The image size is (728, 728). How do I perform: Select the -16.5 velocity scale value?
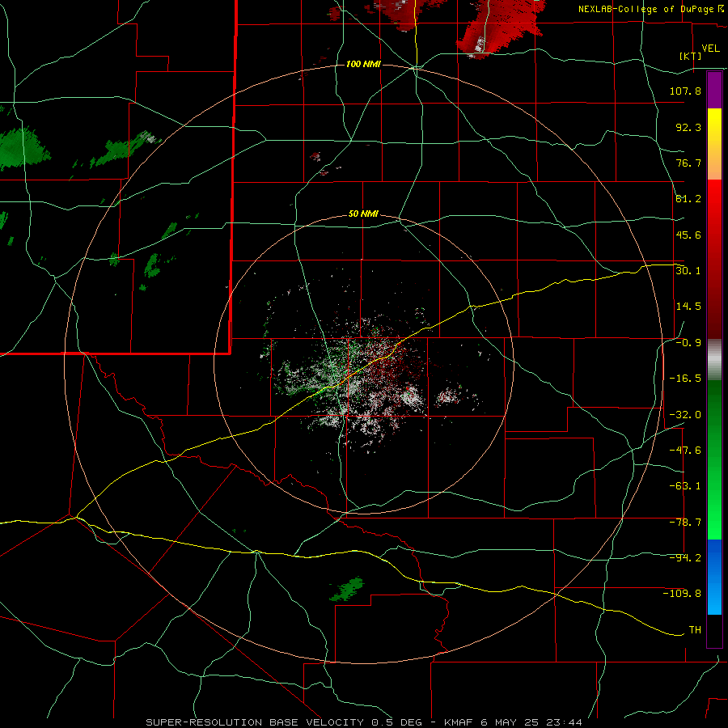(685, 379)
